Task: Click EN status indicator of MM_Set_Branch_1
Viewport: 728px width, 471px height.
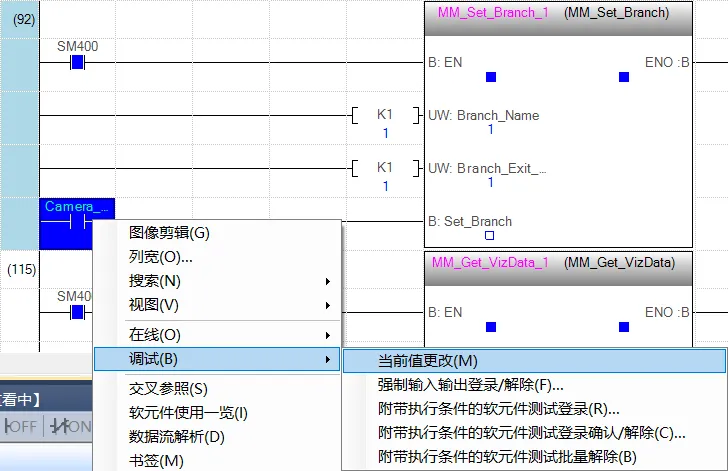Action: coord(491,77)
